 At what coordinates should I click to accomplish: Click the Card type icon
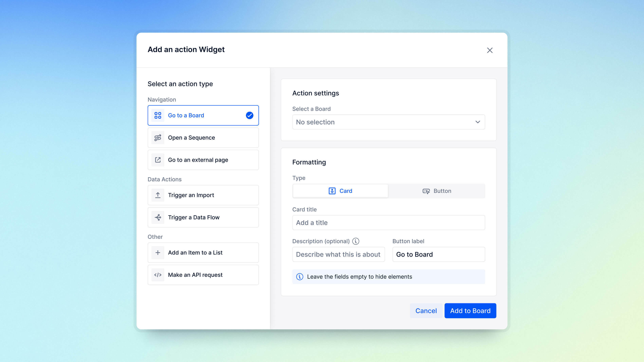[x=332, y=191]
